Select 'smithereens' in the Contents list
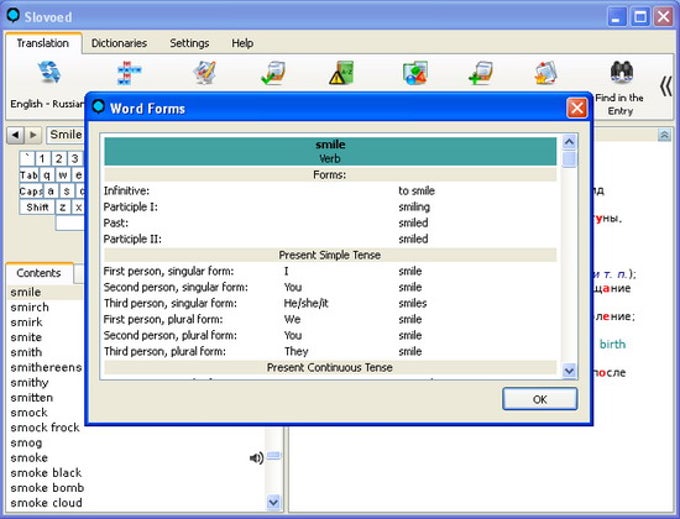The width and height of the screenshot is (680, 519). 46,368
